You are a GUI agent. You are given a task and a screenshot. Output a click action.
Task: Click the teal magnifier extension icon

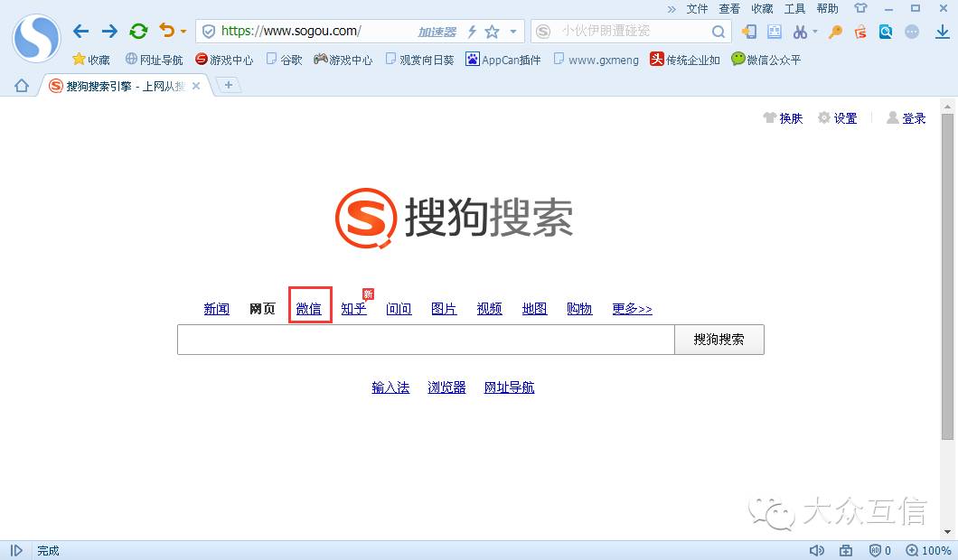tap(886, 31)
